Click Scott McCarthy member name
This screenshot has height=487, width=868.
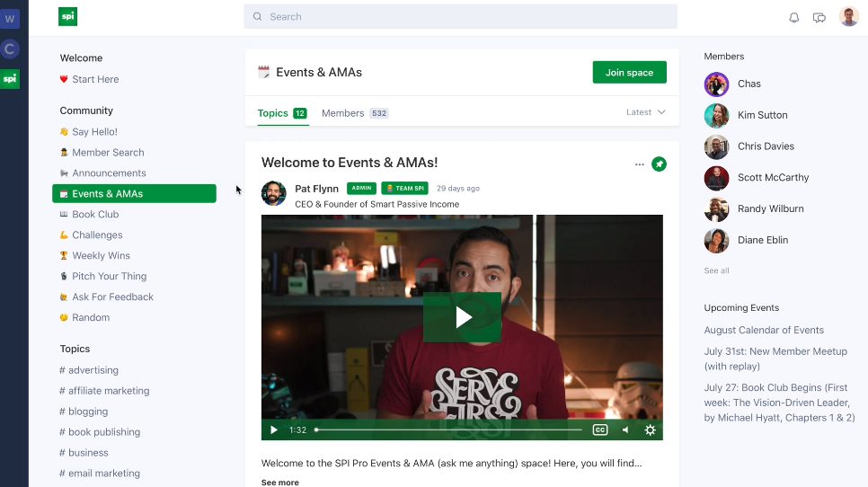[x=774, y=178]
